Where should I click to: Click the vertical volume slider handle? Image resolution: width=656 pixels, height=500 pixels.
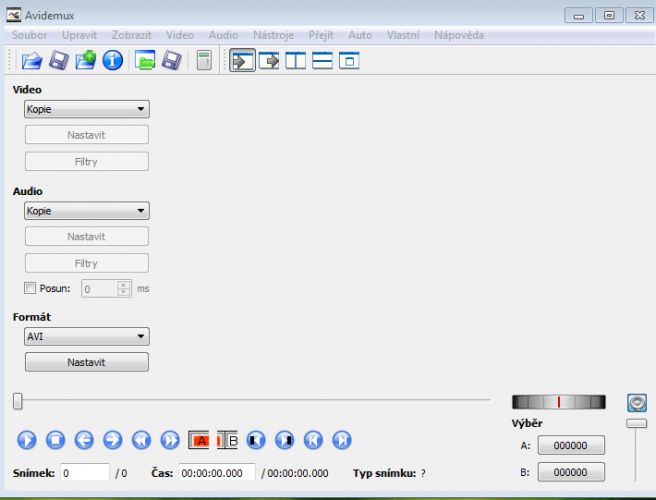pyautogui.click(x=636, y=423)
